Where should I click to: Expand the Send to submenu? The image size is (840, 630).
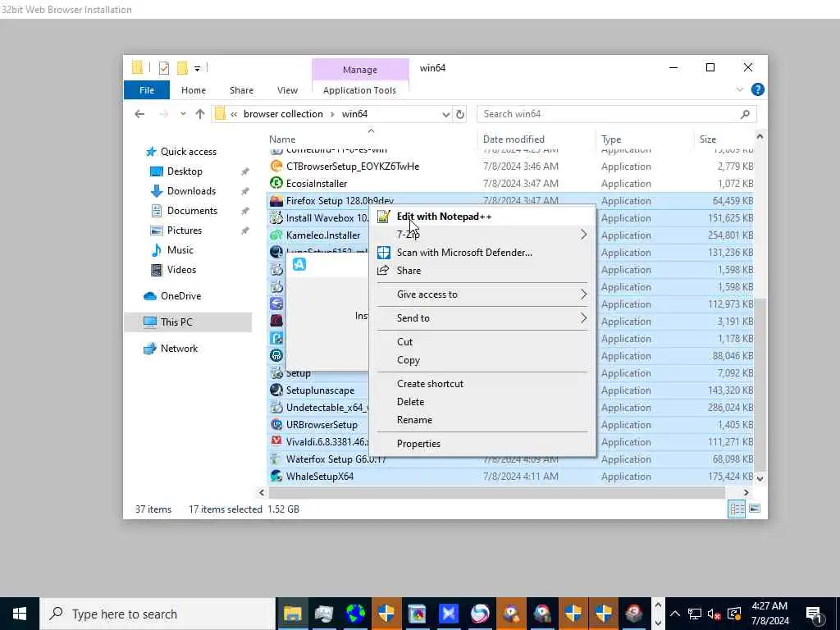pyautogui.click(x=583, y=318)
